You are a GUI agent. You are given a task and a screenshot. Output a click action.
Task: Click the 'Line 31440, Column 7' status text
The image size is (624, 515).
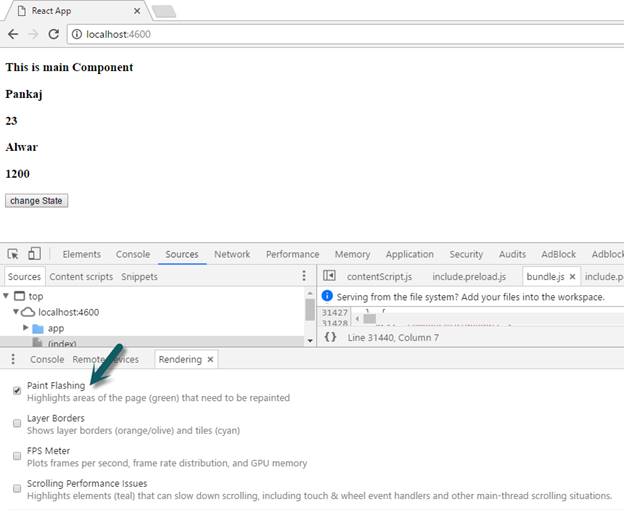393,337
